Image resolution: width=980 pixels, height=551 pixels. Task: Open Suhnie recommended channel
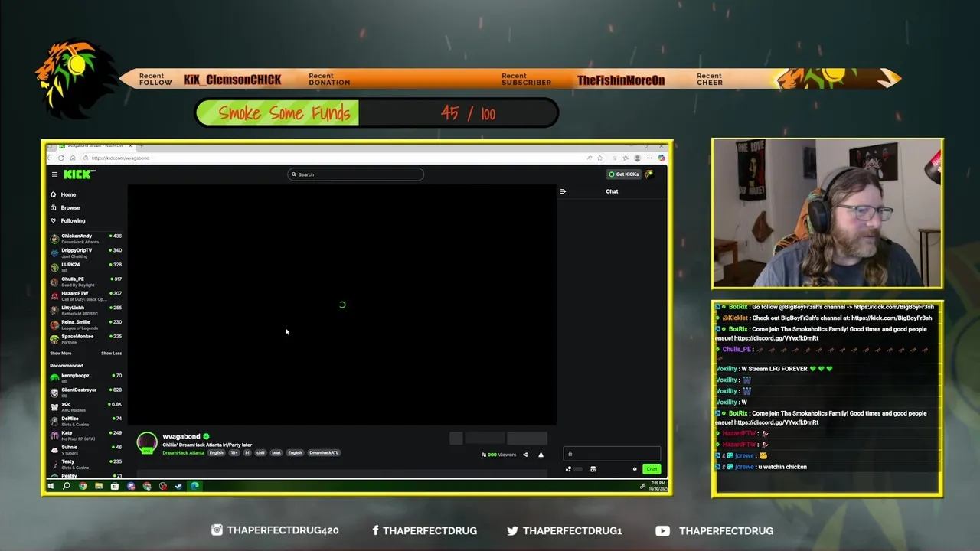(86, 449)
